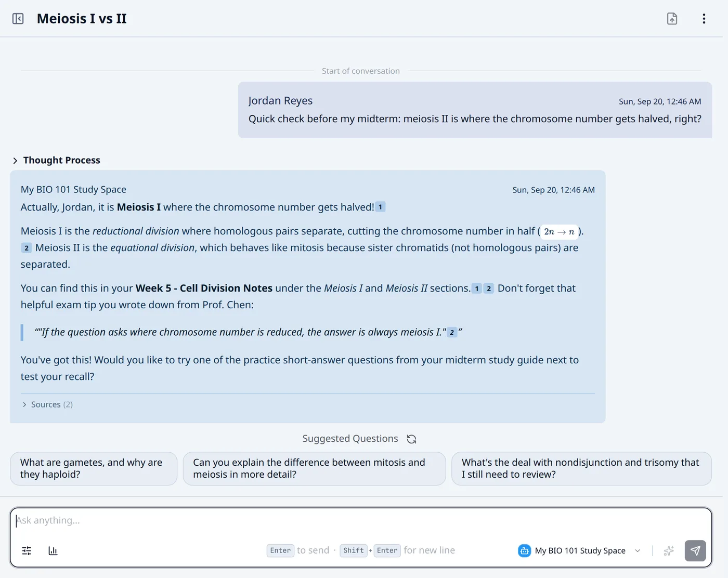Select 'What are gametes' suggested question
Image resolution: width=728 pixels, height=578 pixels.
(x=94, y=468)
